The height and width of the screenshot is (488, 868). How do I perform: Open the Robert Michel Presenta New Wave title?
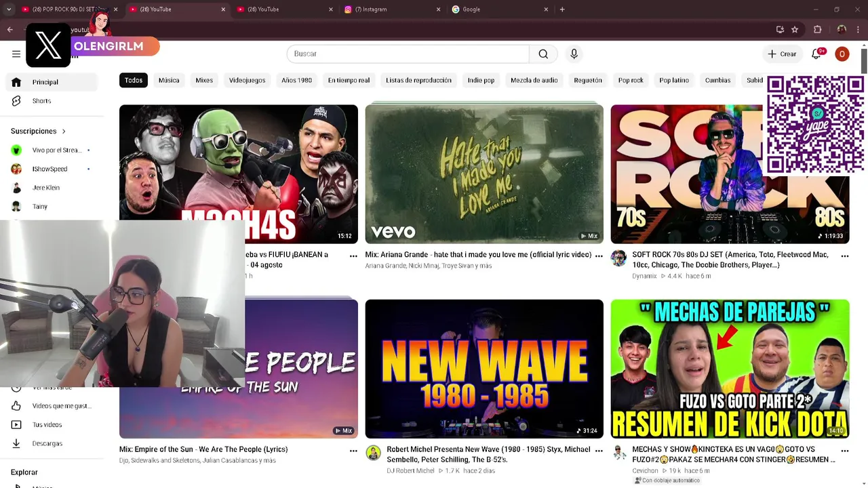pyautogui.click(x=488, y=454)
